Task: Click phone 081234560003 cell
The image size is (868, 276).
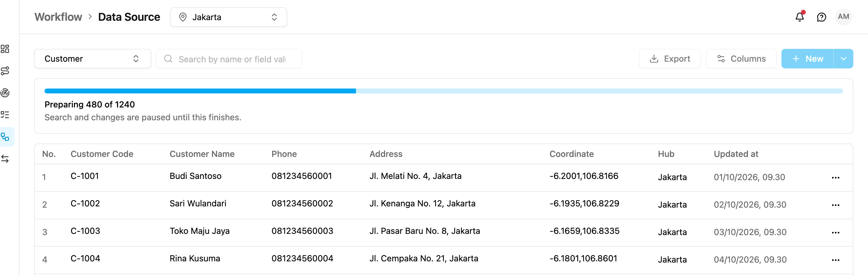Action: pyautogui.click(x=302, y=231)
